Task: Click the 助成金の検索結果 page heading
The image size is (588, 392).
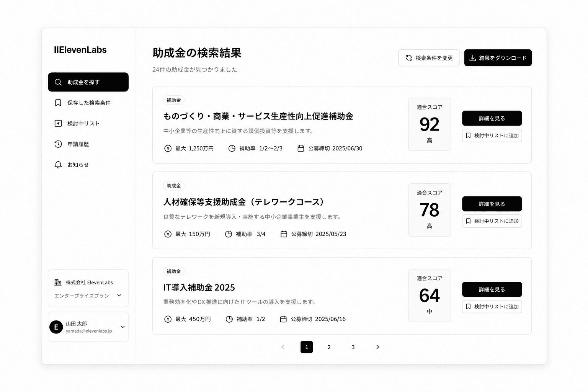Action: coord(197,53)
